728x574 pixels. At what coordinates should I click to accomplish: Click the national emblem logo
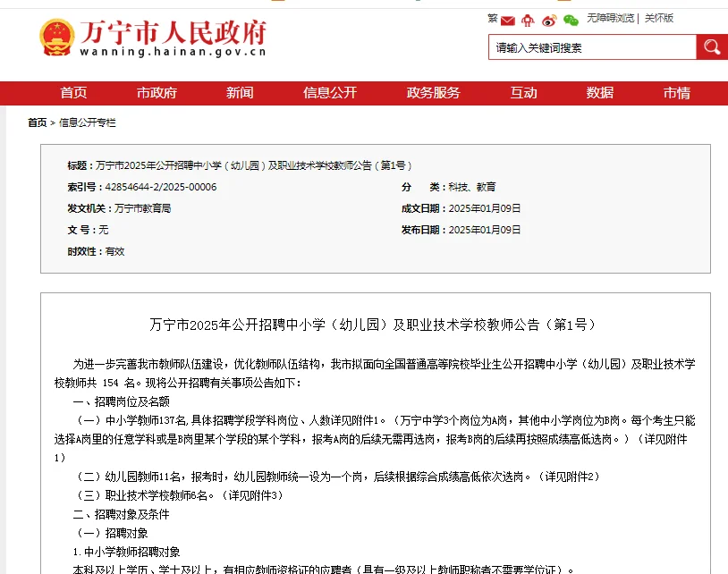coord(56,37)
